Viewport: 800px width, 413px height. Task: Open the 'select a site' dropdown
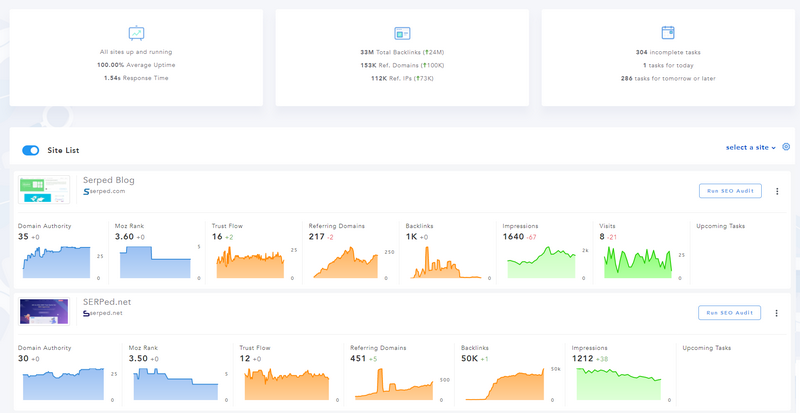[751, 148]
